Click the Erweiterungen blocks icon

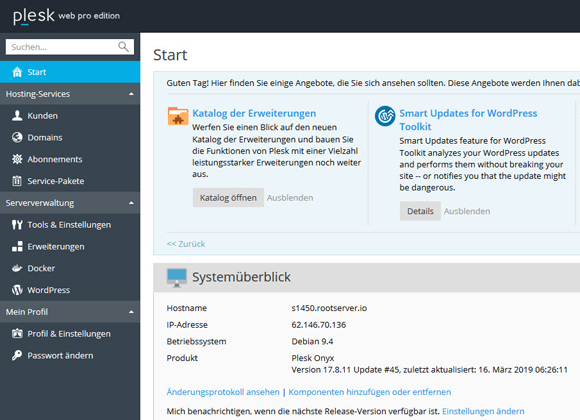pos(17,246)
